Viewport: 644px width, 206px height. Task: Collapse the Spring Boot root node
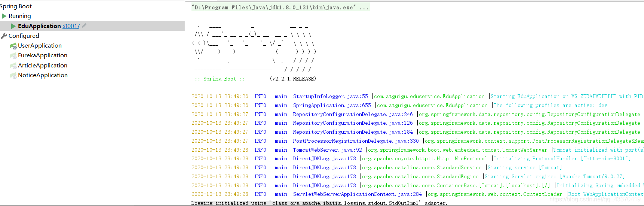tap(16, 6)
